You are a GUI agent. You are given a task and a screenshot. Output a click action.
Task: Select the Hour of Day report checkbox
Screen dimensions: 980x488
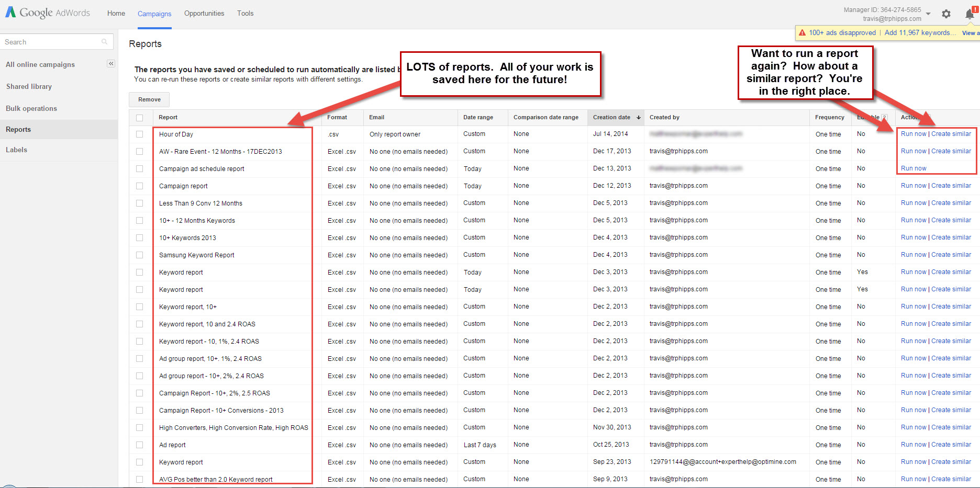(140, 134)
